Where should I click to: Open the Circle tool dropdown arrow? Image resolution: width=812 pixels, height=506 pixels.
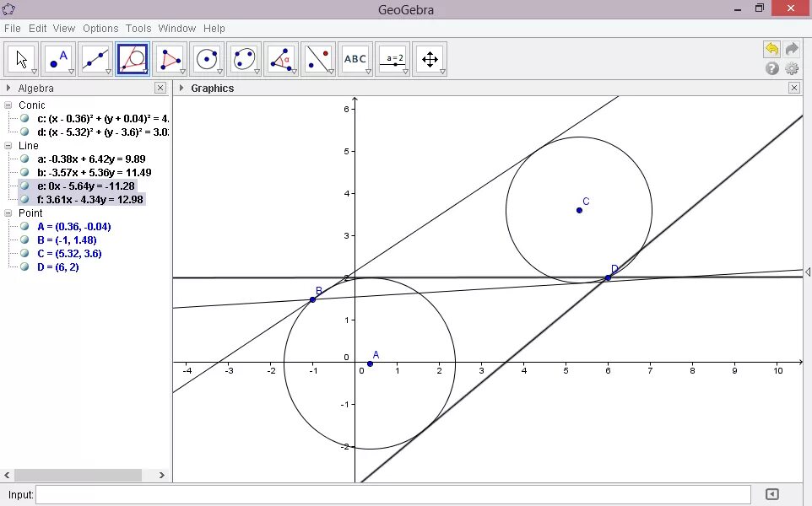pyautogui.click(x=219, y=72)
